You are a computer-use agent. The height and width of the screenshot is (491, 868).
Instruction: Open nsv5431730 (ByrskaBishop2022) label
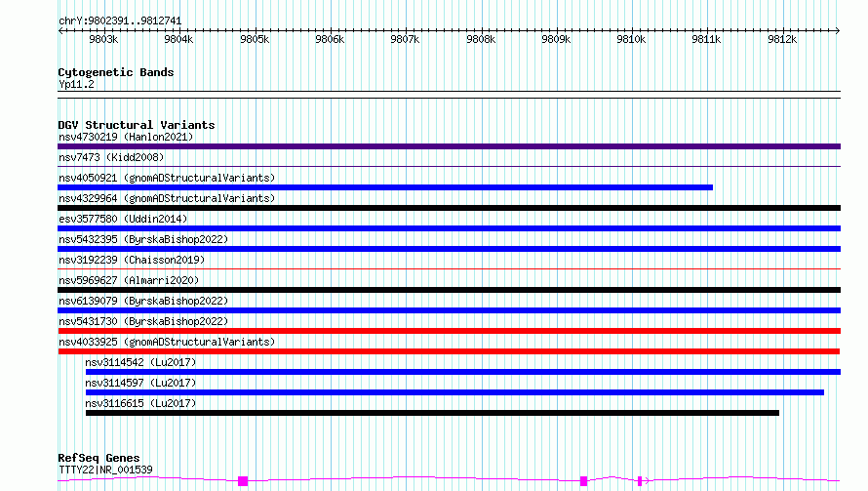click(x=143, y=321)
